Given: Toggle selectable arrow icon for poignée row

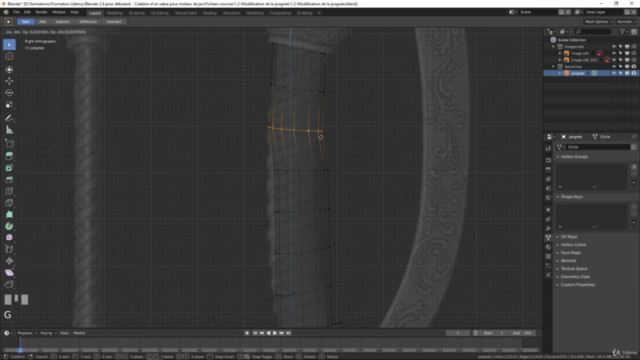Looking at the screenshot, I should click(620, 73).
